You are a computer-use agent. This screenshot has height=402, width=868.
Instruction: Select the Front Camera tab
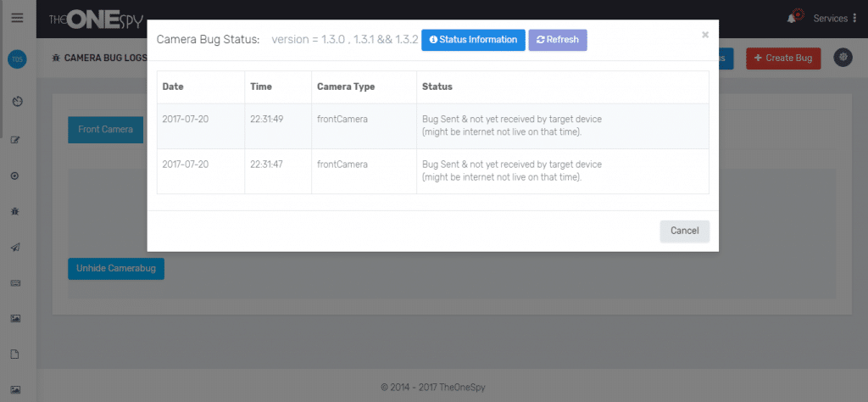[x=105, y=130]
